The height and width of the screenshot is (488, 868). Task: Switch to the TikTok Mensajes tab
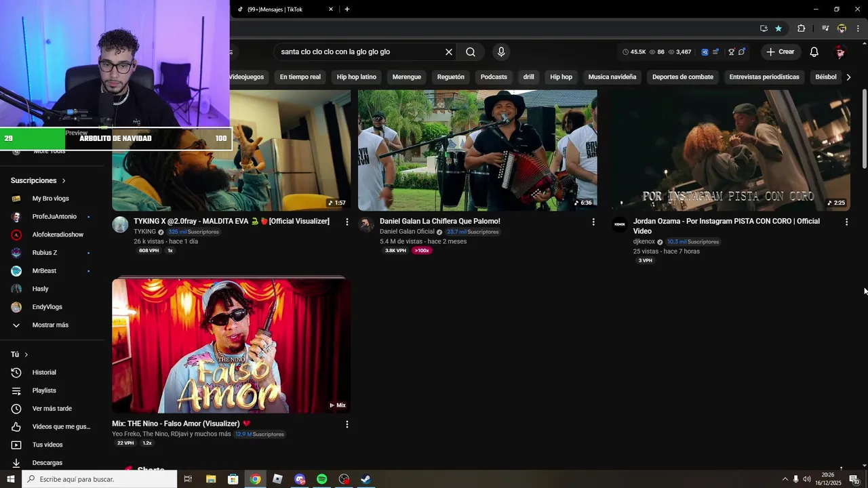click(283, 9)
